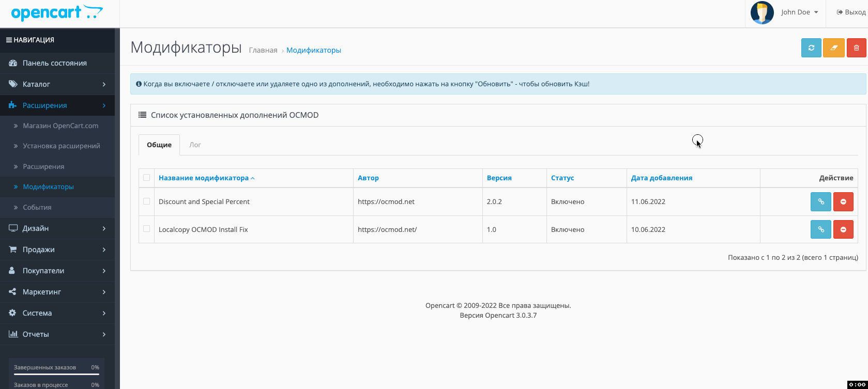Switch to the Лог tab
Screen dimensions: 868x389
(x=195, y=145)
